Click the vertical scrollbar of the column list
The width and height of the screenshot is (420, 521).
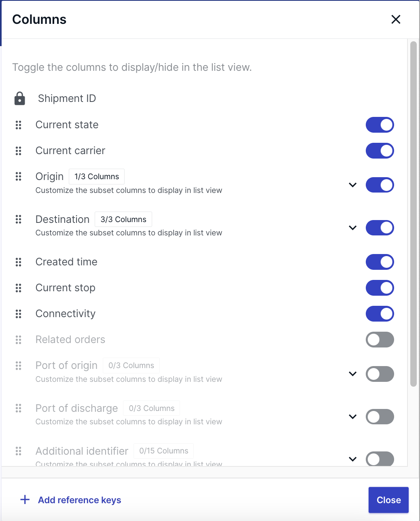point(413,214)
